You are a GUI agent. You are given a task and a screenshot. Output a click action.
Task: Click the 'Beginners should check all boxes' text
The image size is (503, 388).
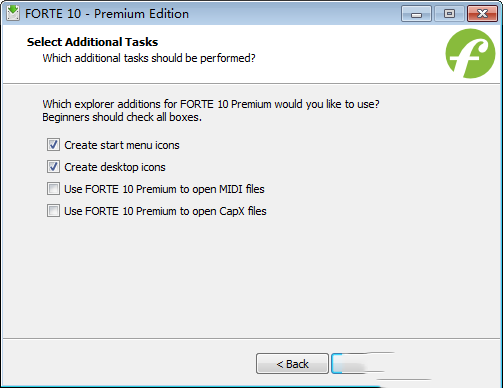click(x=122, y=117)
